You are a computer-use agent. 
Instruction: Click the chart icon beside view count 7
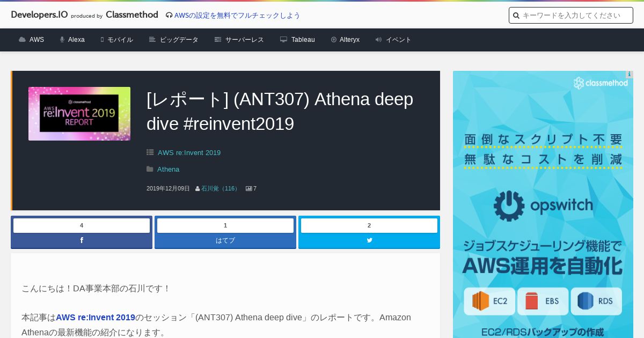249,189
